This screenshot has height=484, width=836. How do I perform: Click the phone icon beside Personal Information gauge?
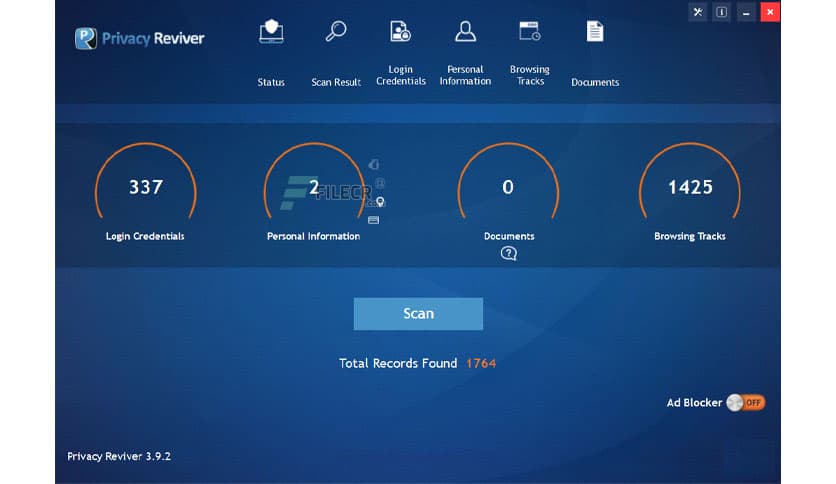(374, 164)
